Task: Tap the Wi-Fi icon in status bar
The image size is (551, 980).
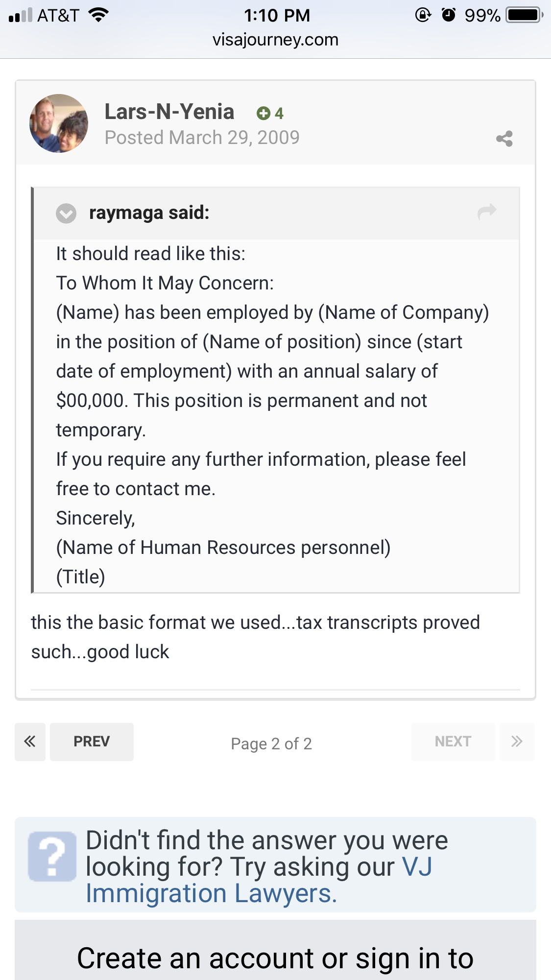Action: [98, 15]
